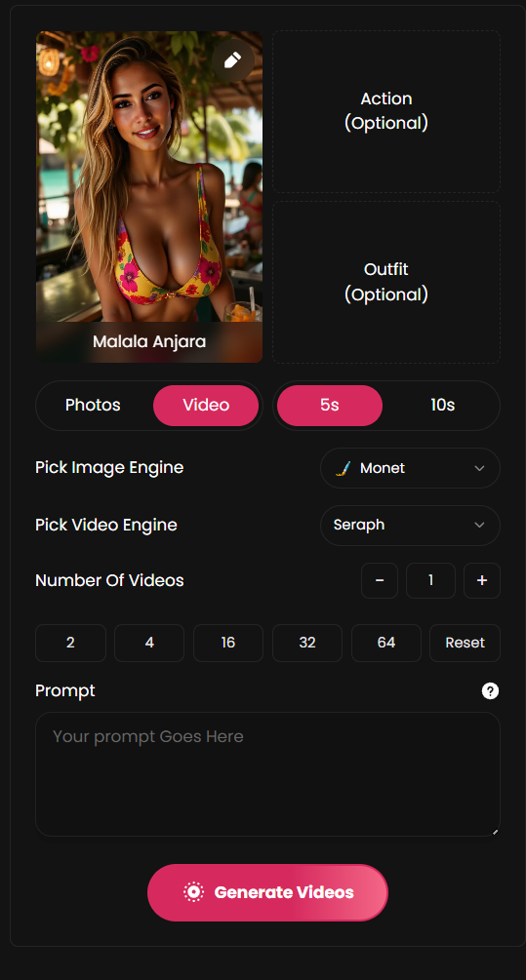Click the Reset quantity button
Image resolution: width=526 pixels, height=980 pixels.
pyautogui.click(x=465, y=643)
